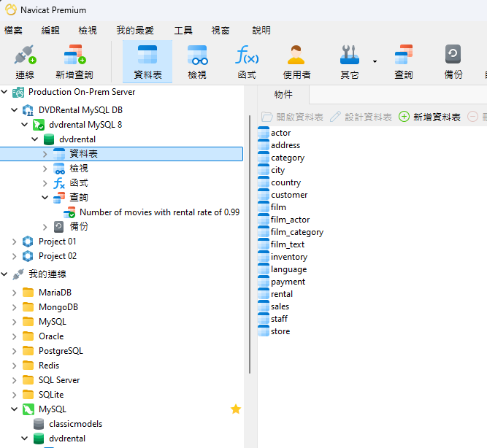Screen dimensions: 487x448
Task: Expand the Views (檢視) tree node
Action: pos(45,169)
